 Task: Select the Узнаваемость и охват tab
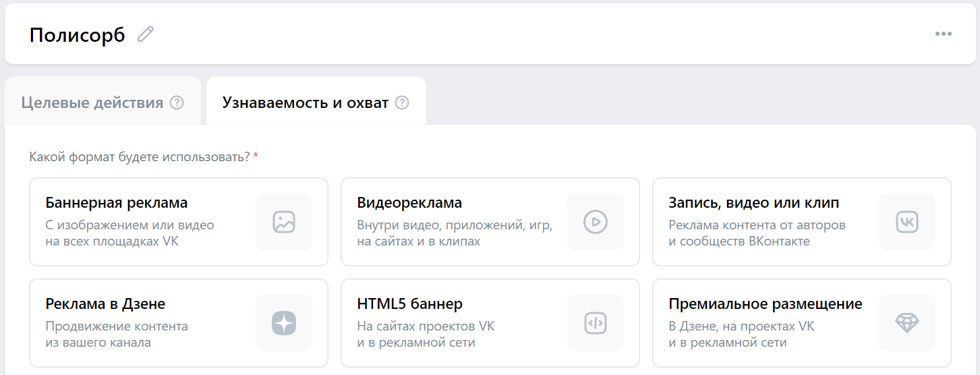pos(306,103)
